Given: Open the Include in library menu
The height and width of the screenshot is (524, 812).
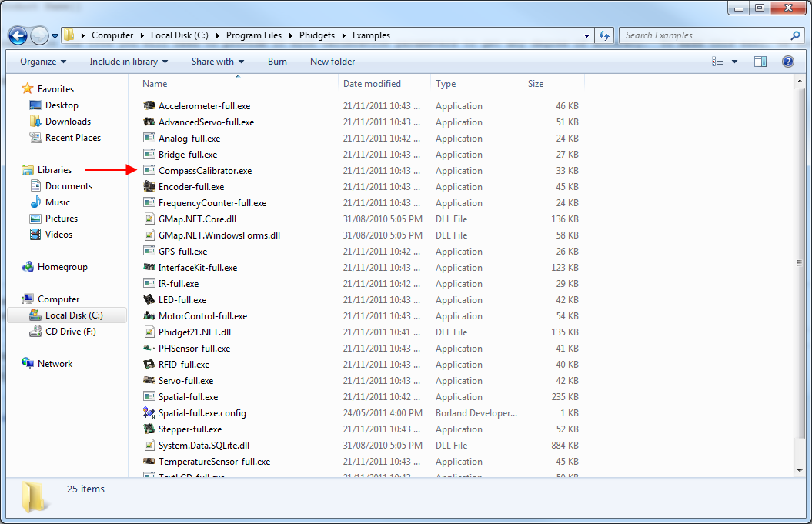Looking at the screenshot, I should (129, 62).
